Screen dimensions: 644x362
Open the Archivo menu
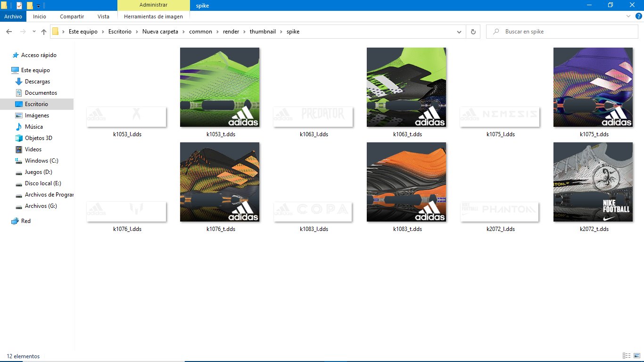[13, 16]
